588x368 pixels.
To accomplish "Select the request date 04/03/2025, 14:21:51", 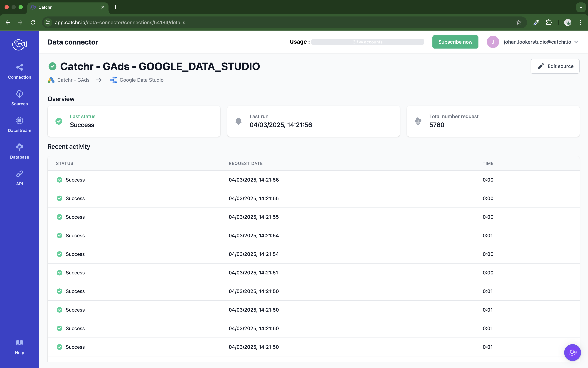I will (253, 273).
